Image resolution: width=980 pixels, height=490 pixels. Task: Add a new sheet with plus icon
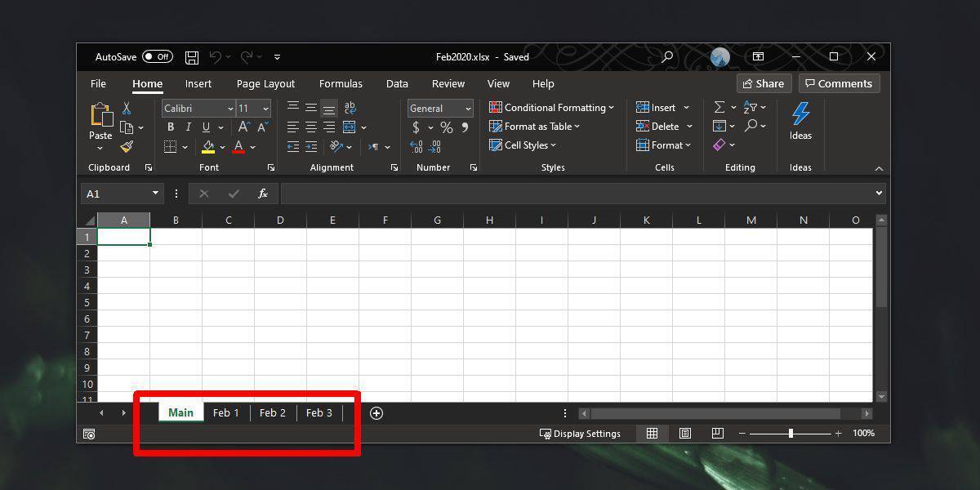pyautogui.click(x=376, y=413)
